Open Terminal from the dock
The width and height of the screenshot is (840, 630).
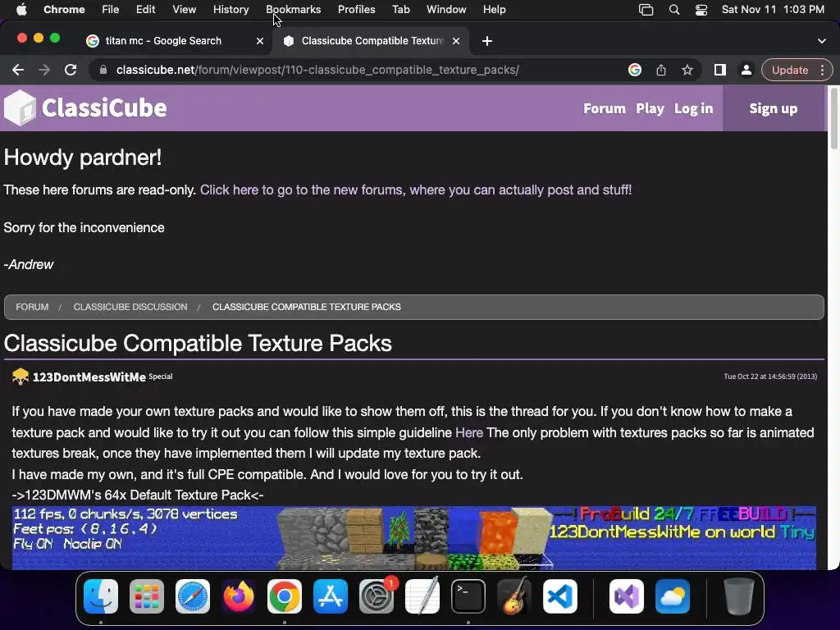(x=468, y=596)
